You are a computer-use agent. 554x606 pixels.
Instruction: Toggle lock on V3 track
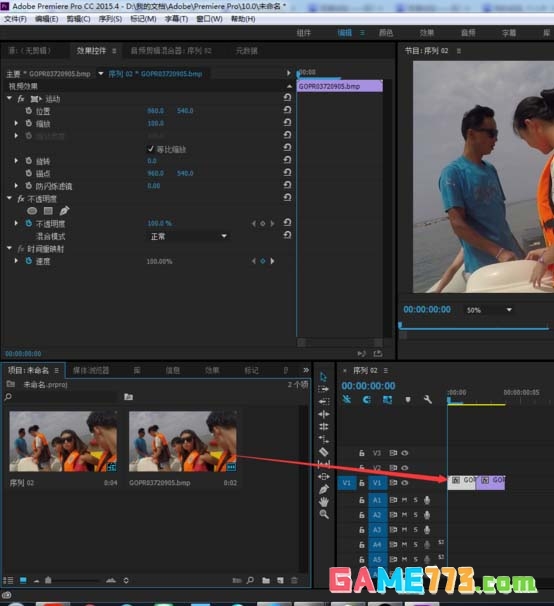pyautogui.click(x=362, y=453)
